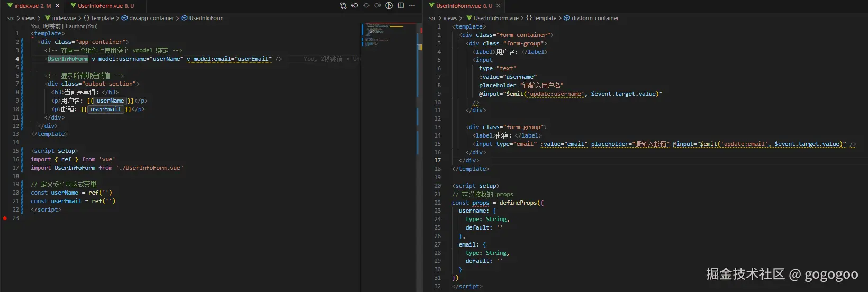The image size is (868, 292).
Task: Click the circled git branch icon
Action: [x=389, y=6]
